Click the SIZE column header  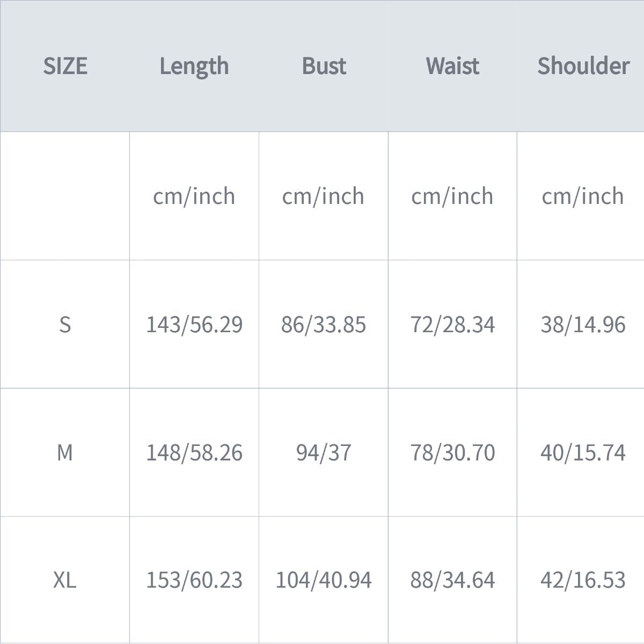point(65,66)
